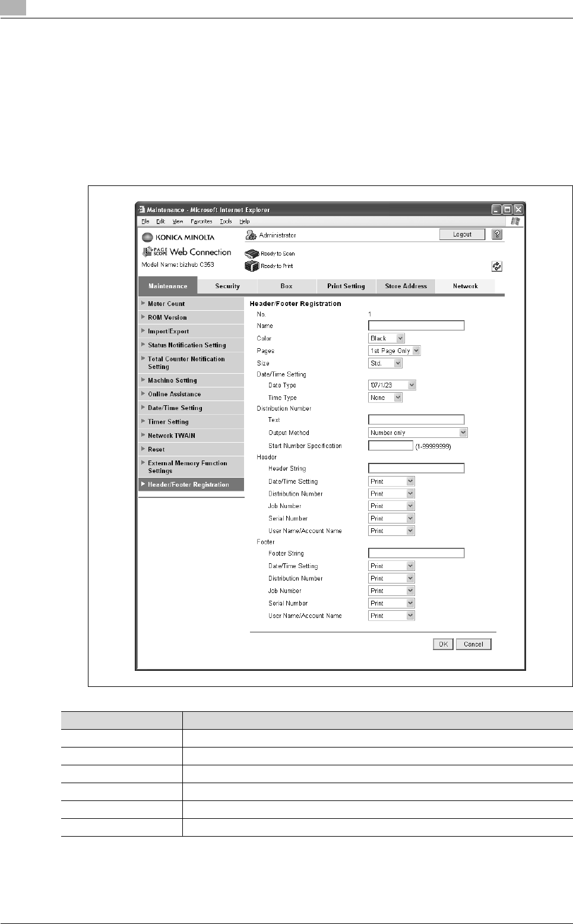Image resolution: width=573 pixels, height=924 pixels.
Task: Click the OK button
Action: 443,644
